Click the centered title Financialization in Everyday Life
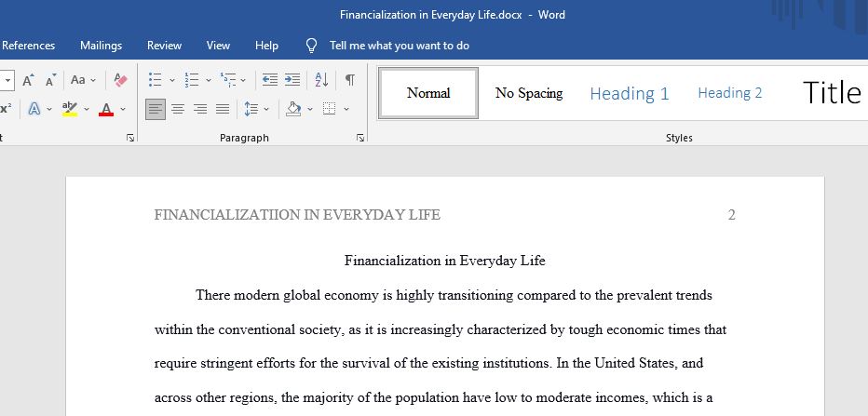 point(444,261)
